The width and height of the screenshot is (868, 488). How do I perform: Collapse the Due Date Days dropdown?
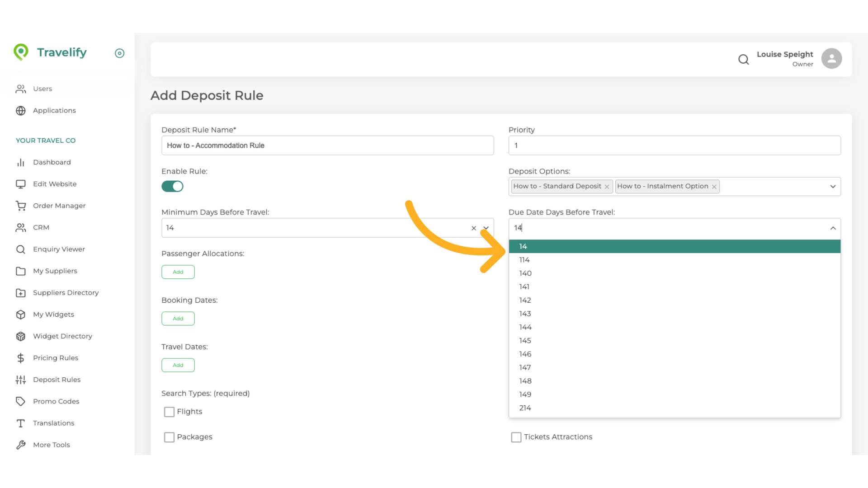[x=833, y=228]
